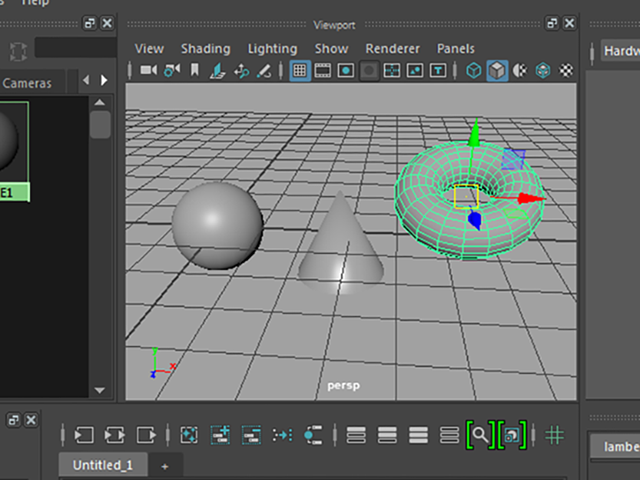
Task: Click Add Selected Nodes to Graph icon
Action: click(x=220, y=435)
